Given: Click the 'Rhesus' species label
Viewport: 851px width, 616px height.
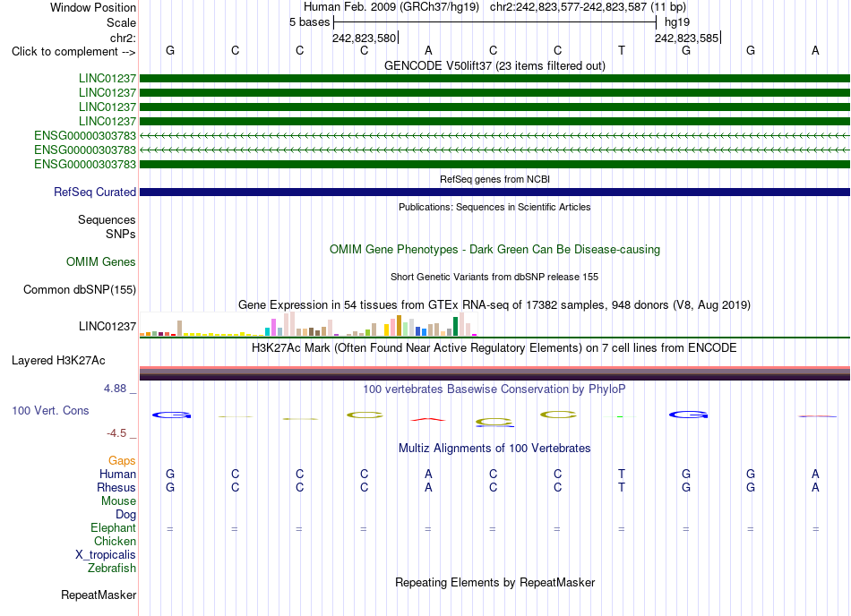Looking at the screenshot, I should click(x=116, y=487).
